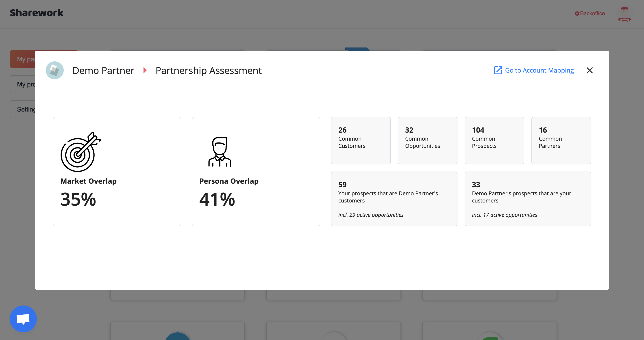Viewport: 644px width, 340px height.
Task: Click 'incl. 17 active opportunities' text
Action: point(505,215)
